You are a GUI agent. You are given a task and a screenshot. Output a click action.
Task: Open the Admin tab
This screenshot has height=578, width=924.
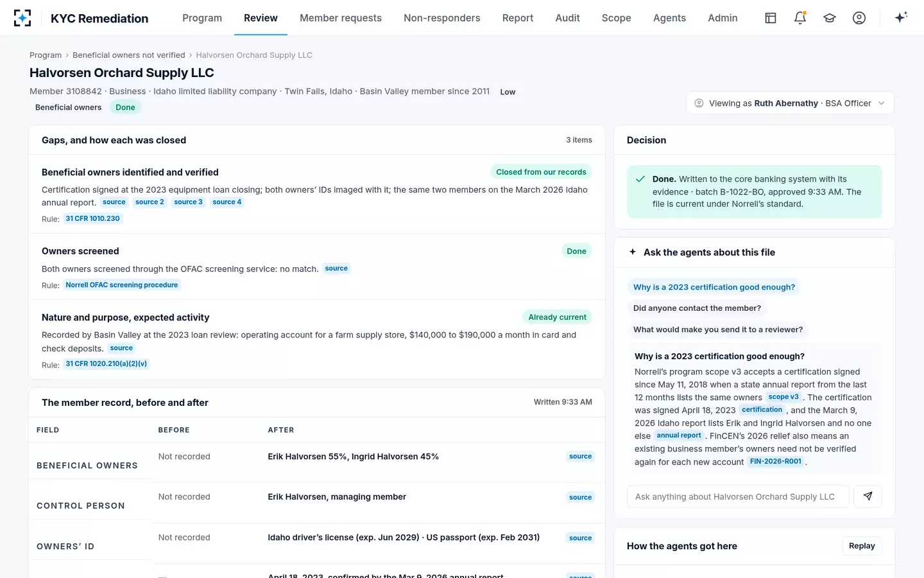pos(723,18)
